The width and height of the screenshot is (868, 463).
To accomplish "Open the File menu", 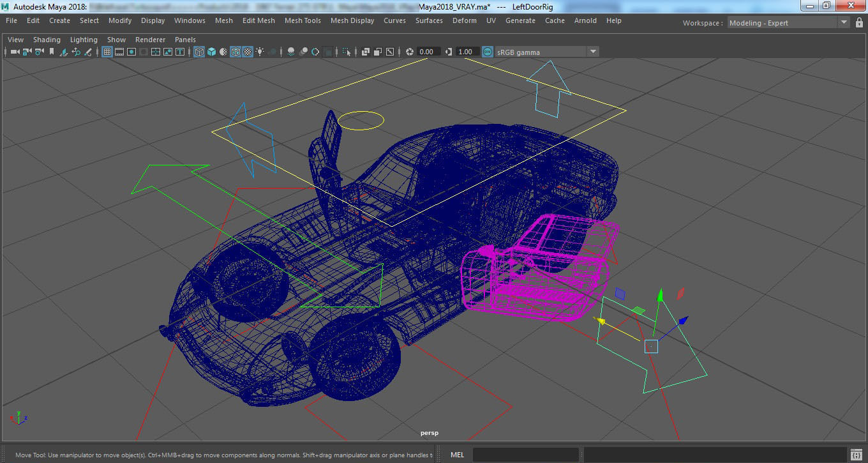I will coord(11,20).
